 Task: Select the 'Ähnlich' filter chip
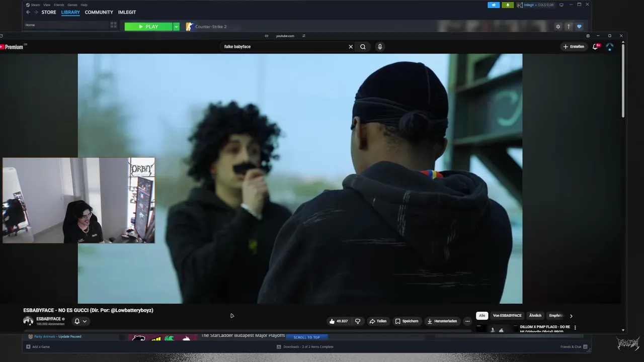(x=535, y=316)
